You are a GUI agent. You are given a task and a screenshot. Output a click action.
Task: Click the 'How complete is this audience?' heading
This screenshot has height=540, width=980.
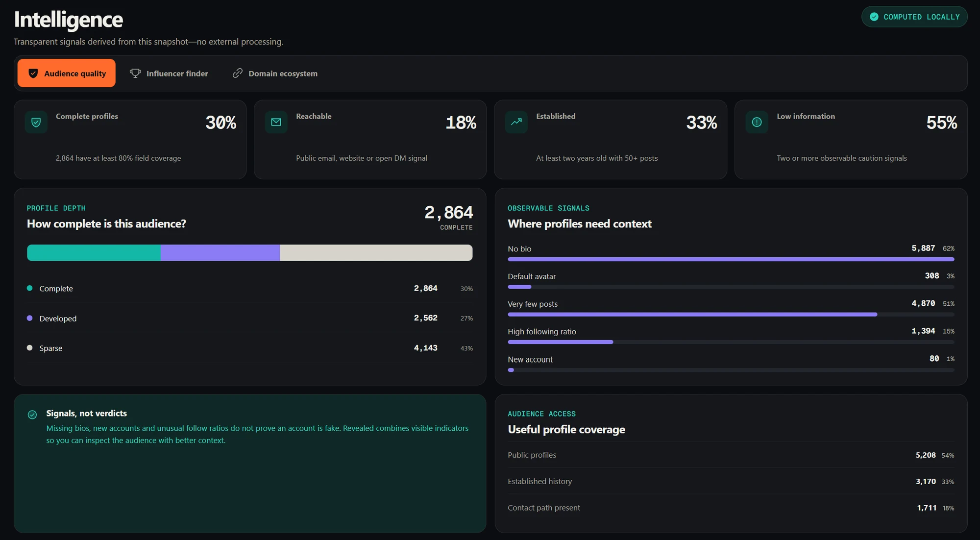click(106, 224)
